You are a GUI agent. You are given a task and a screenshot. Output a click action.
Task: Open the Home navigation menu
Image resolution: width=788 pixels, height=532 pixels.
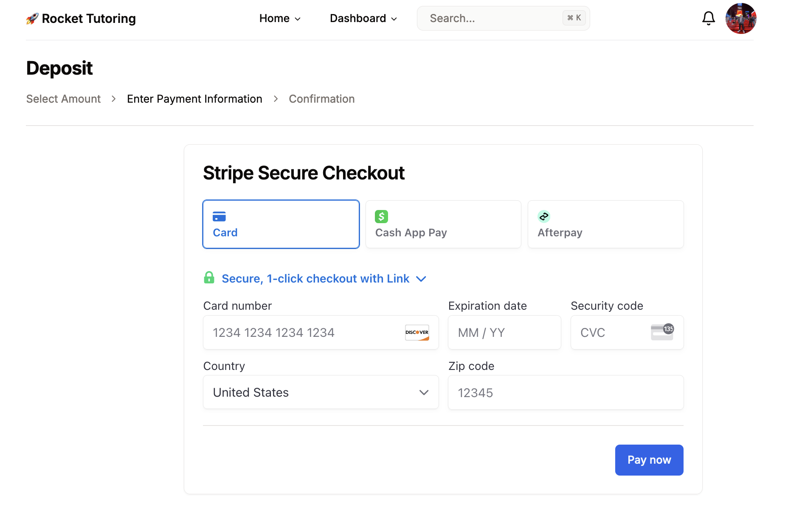(279, 18)
